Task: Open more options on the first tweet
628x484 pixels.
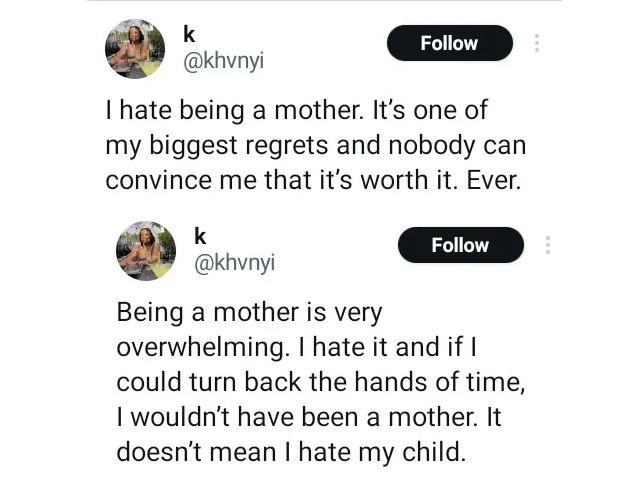Action: point(537,43)
